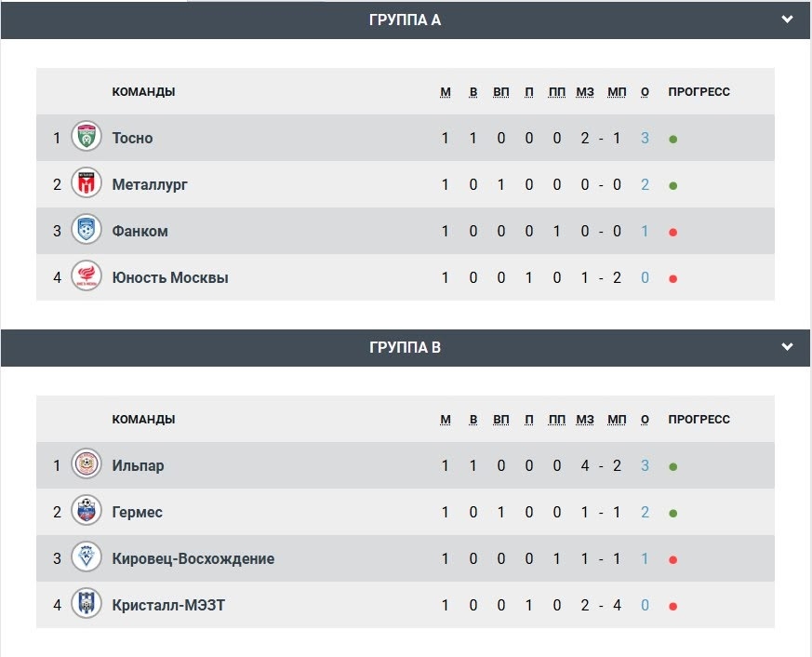Click the МЗ column header in Группа A
Viewport: 812px width, 657px height.
pyautogui.click(x=584, y=92)
